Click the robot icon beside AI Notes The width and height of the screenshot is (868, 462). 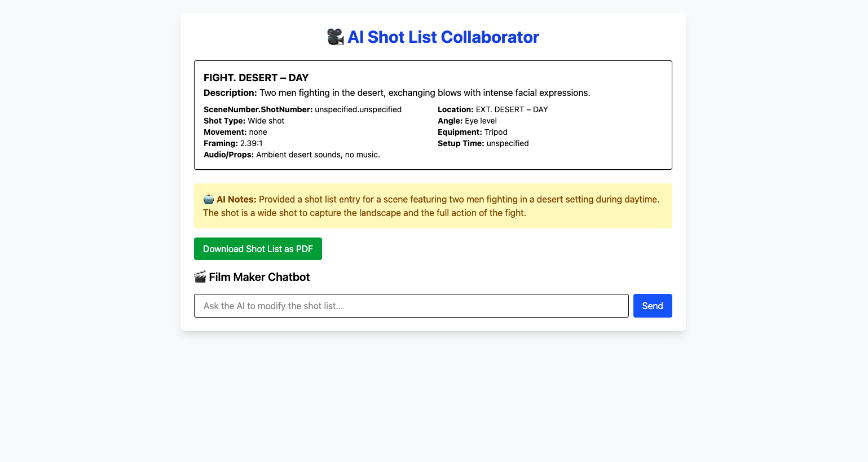(209, 199)
